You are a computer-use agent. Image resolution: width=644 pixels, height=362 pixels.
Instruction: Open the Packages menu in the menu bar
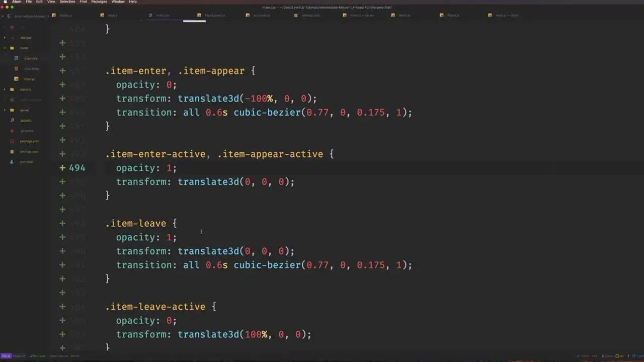pos(99,2)
